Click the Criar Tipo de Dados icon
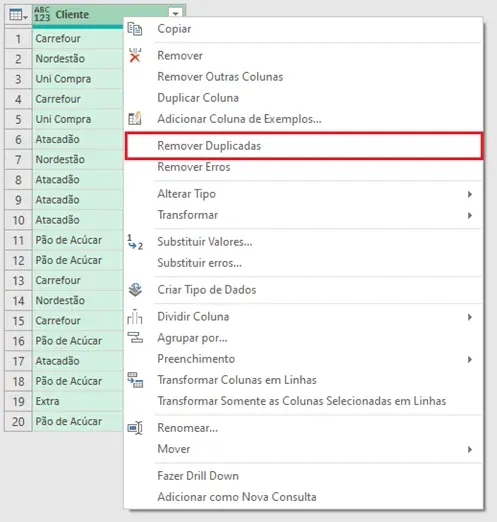 135,290
